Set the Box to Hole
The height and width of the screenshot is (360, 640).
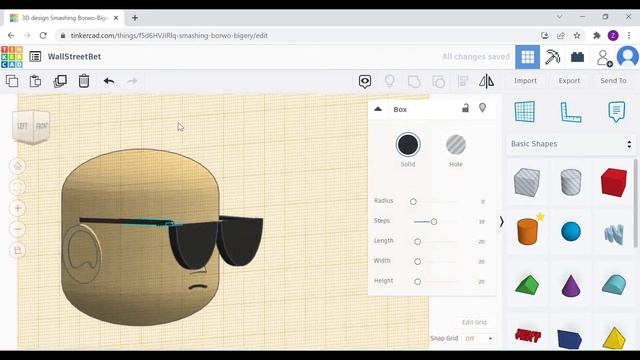(456, 145)
